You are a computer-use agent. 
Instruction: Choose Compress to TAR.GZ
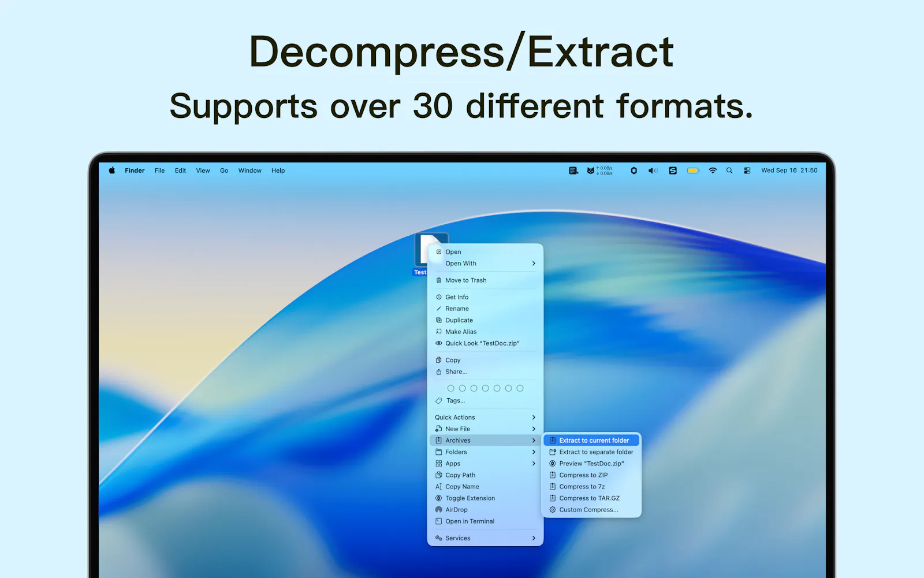[x=591, y=498]
